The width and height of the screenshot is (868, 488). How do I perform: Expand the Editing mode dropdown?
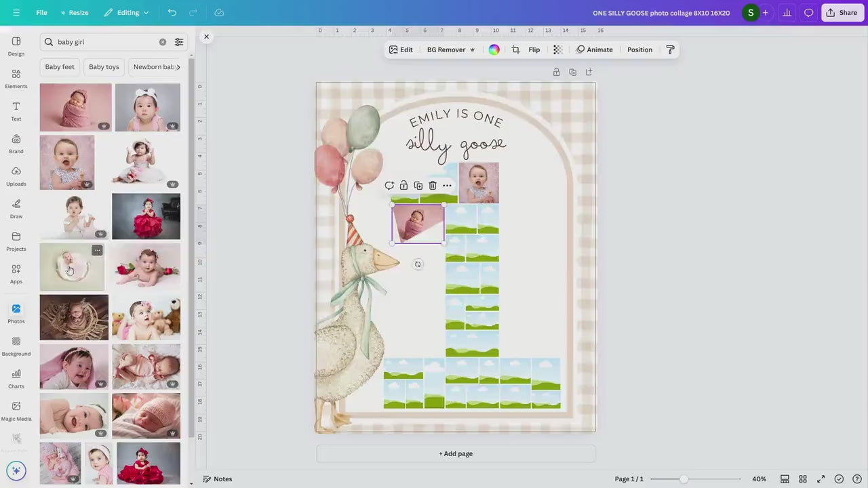point(127,13)
